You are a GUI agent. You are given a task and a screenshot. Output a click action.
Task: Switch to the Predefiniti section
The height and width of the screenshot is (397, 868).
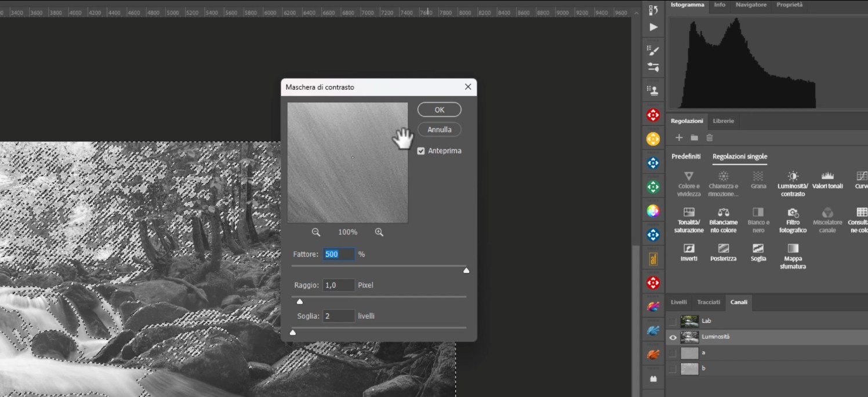pos(686,156)
